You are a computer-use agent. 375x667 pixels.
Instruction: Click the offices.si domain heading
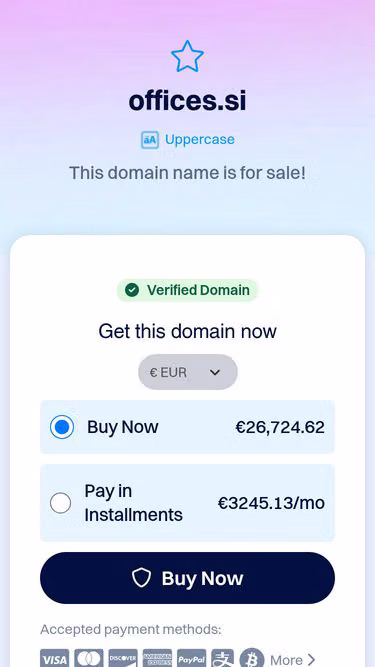pos(188,101)
